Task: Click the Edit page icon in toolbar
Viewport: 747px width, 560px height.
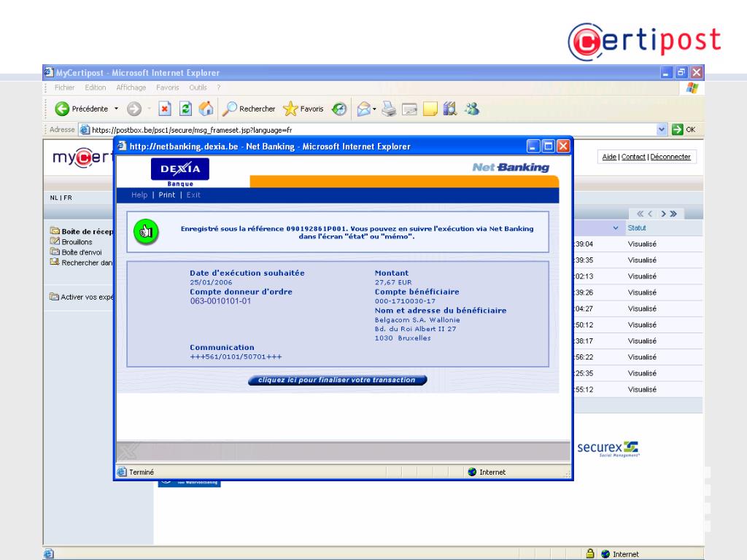Action: pos(409,109)
